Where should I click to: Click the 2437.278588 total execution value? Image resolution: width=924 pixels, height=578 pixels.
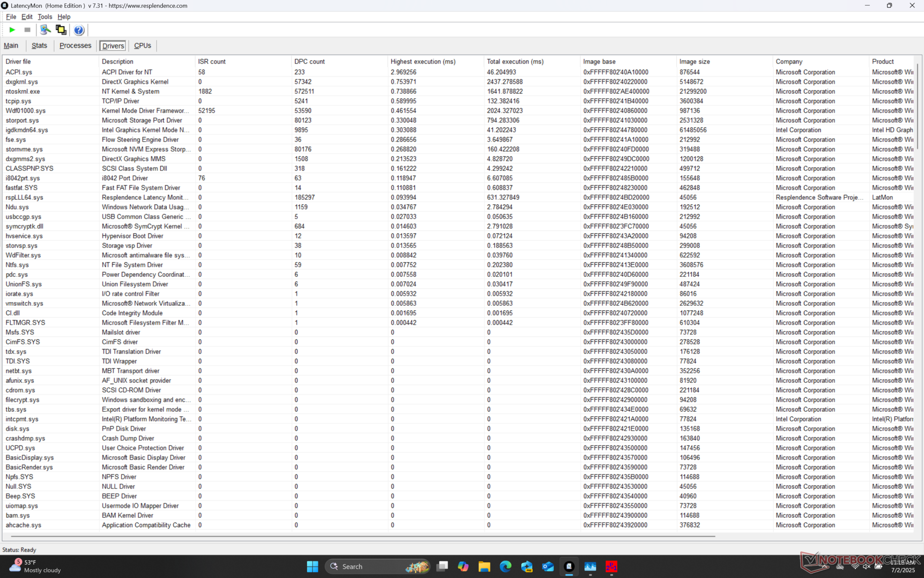(x=505, y=82)
